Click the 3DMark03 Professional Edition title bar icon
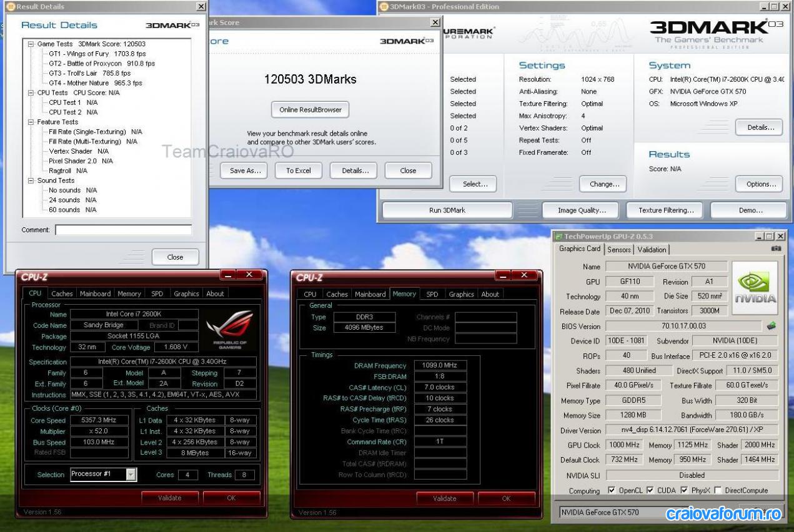 tap(384, 6)
